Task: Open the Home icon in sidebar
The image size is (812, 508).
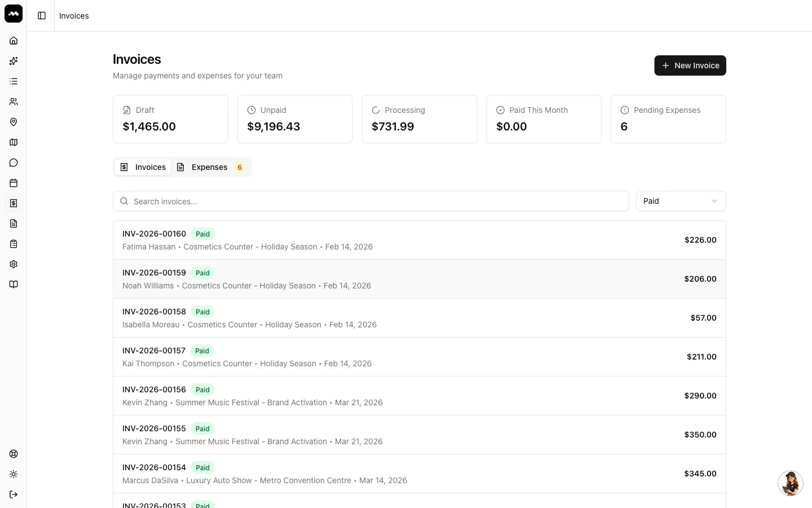Action: pyautogui.click(x=14, y=41)
